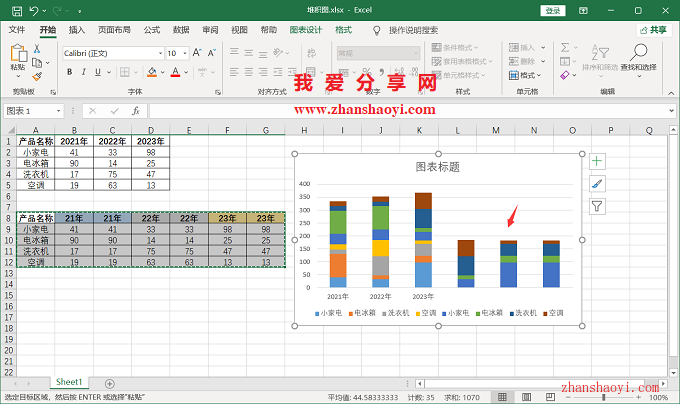The width and height of the screenshot is (680, 404).
Task: Click the 操作说明搜索 search box
Action: point(413,30)
